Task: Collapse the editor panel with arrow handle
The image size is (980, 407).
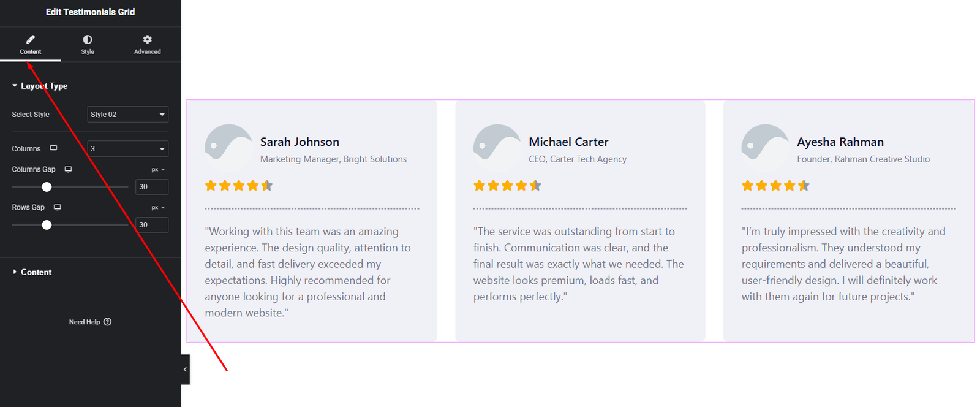Action: (x=185, y=370)
